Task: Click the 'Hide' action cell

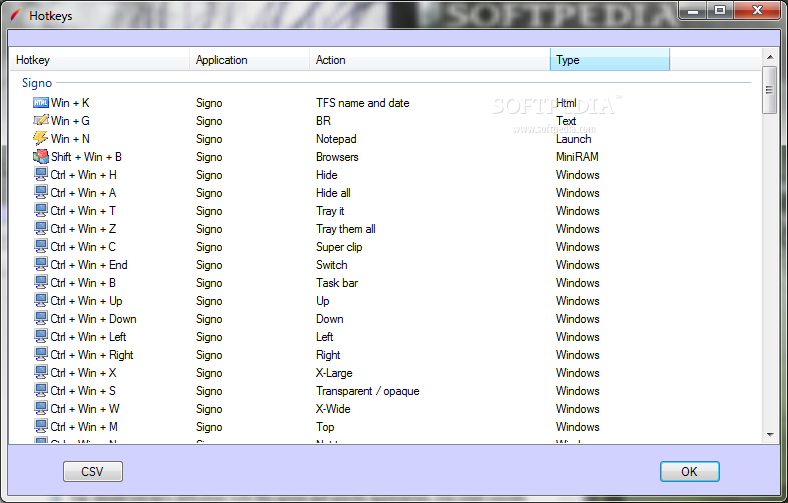Action: pyautogui.click(x=326, y=175)
